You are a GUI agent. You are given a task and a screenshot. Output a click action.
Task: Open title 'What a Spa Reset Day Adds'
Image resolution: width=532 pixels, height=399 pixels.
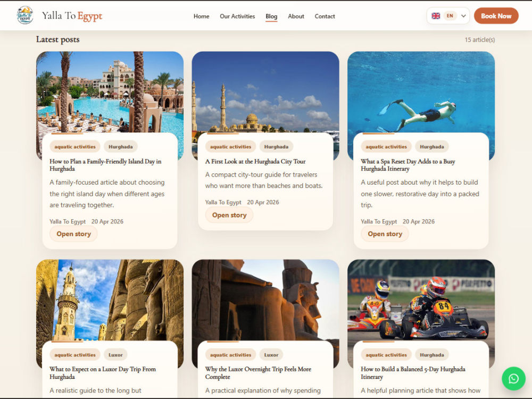408,165
